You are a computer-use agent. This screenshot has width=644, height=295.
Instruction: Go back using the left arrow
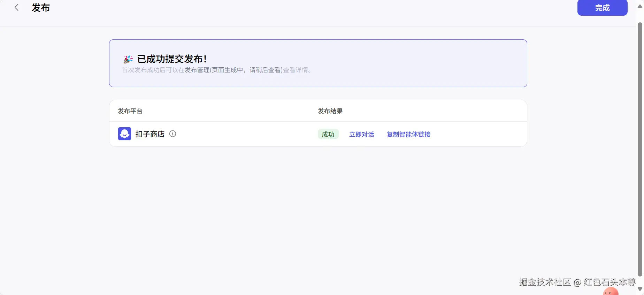coord(16,8)
